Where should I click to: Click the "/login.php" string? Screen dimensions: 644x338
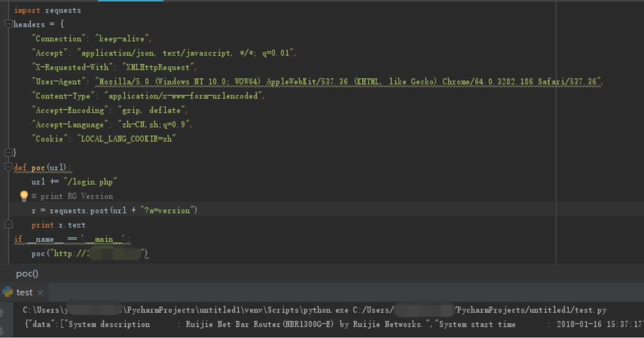tap(90, 182)
